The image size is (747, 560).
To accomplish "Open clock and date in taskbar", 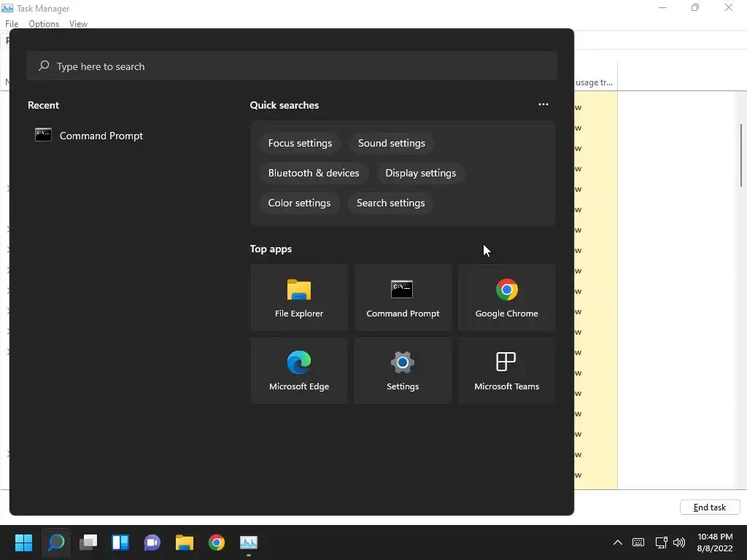I will [715, 542].
